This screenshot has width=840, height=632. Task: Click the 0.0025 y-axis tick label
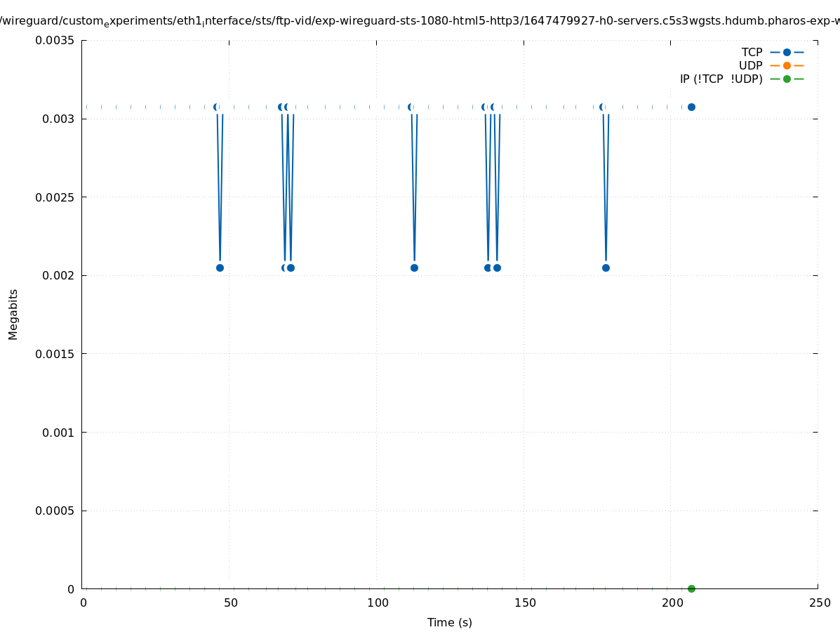55,197
